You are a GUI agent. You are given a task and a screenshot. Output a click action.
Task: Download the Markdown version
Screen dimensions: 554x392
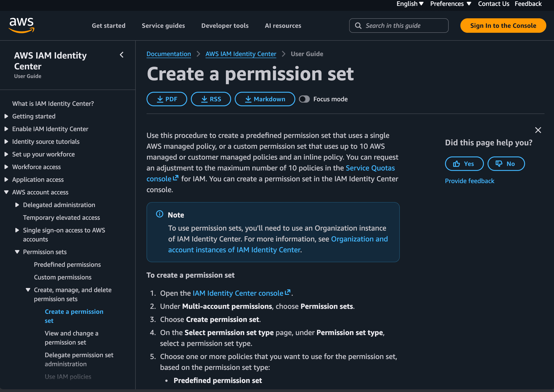[x=265, y=99]
